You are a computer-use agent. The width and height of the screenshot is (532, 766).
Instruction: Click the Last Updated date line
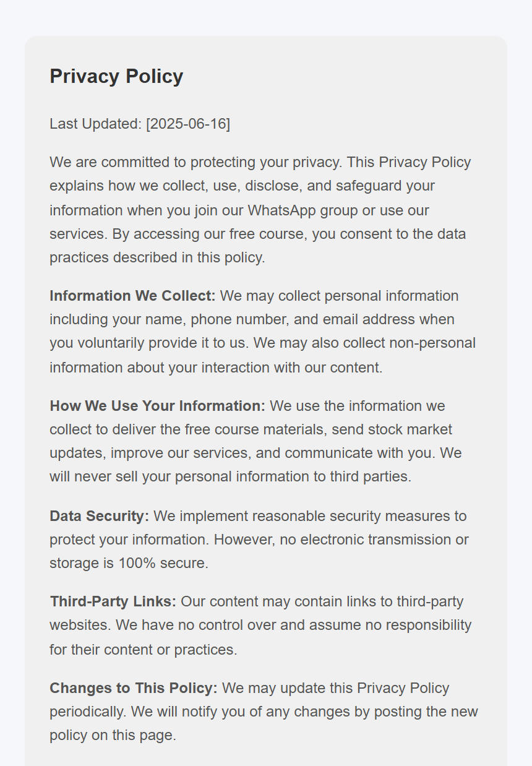[x=139, y=124]
